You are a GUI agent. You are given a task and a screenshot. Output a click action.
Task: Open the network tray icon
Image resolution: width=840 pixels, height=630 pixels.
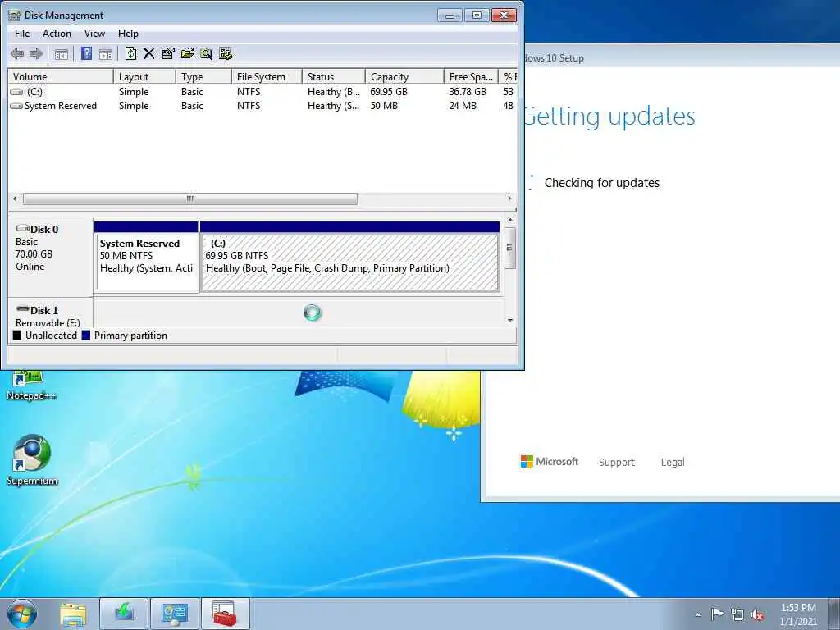tap(737, 614)
